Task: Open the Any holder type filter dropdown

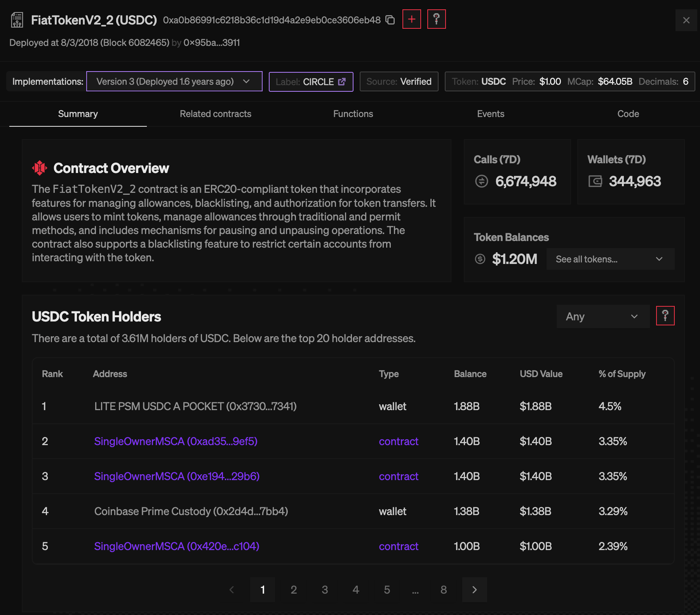Action: [603, 316]
